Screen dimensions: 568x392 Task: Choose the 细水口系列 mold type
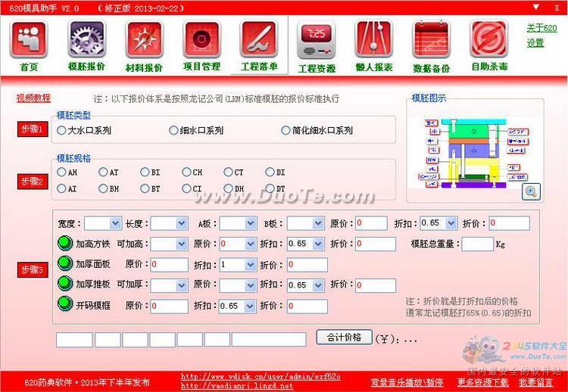click(x=173, y=130)
